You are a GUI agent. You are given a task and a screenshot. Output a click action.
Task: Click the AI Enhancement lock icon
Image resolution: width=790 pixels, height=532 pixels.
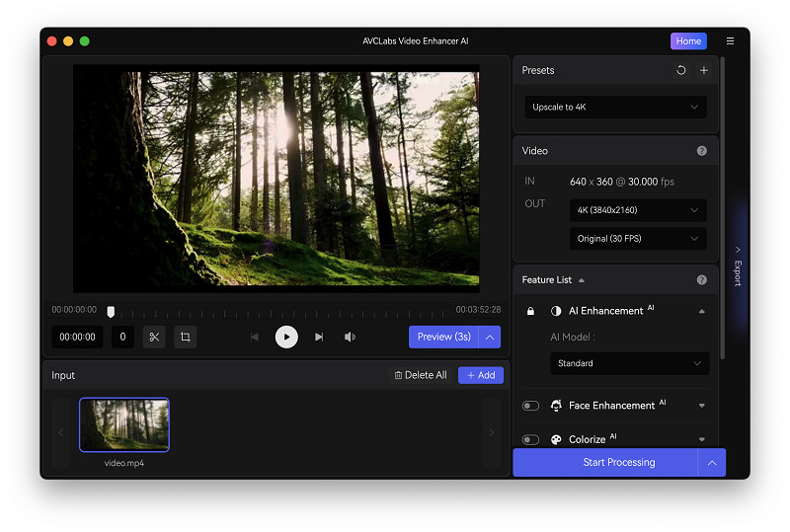530,311
